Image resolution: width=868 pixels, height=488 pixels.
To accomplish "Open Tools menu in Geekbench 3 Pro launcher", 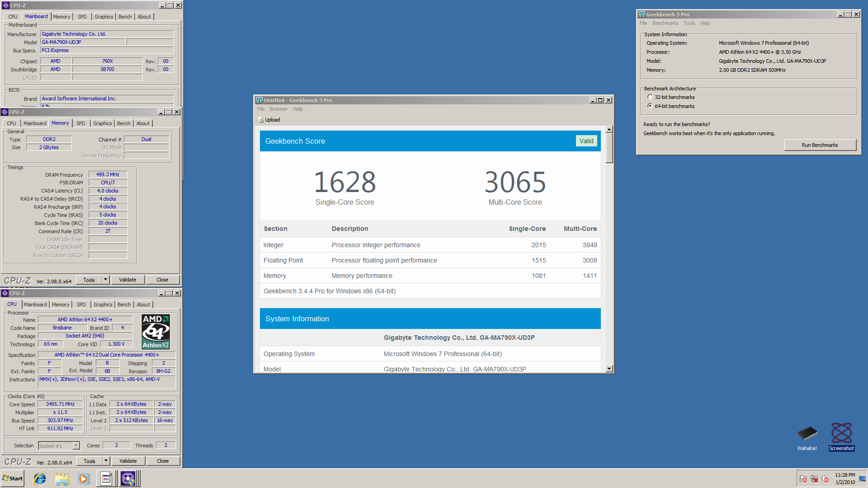I will tap(689, 23).
